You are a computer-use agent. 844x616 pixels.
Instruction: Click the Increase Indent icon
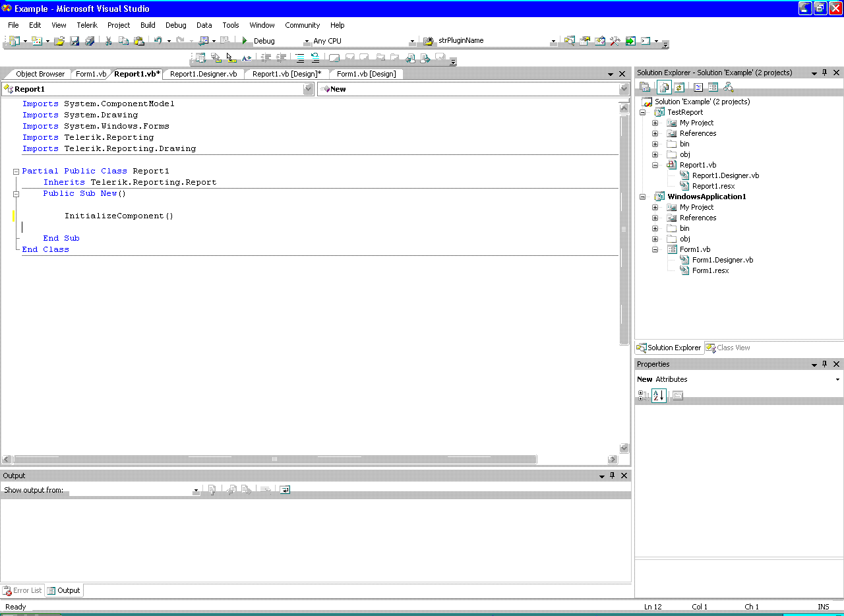pos(282,58)
